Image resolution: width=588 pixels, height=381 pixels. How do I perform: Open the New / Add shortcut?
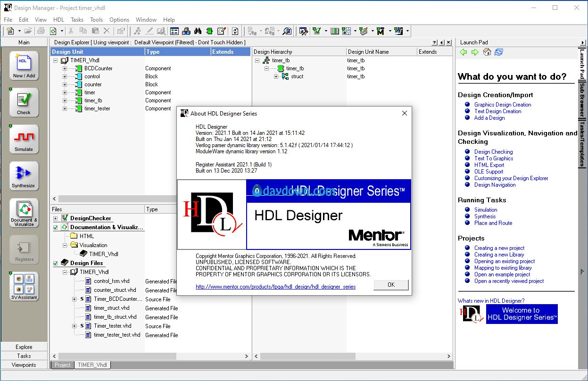24,66
